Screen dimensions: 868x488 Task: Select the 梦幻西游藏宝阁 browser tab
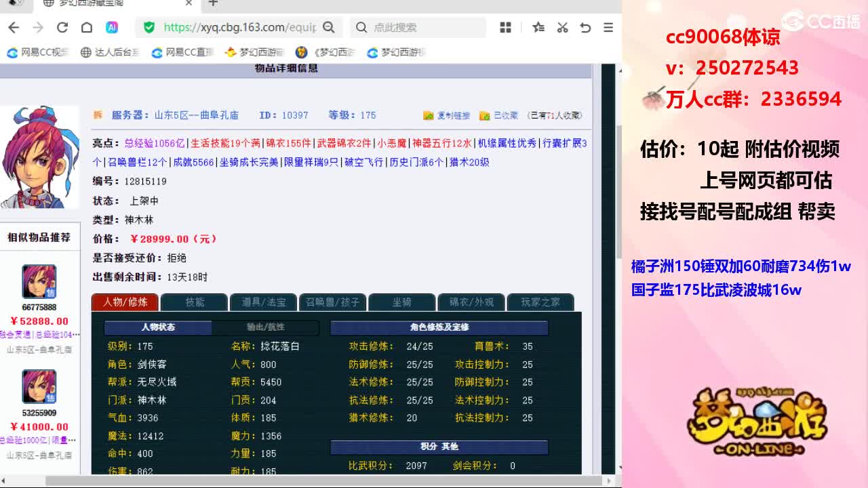point(119,3)
